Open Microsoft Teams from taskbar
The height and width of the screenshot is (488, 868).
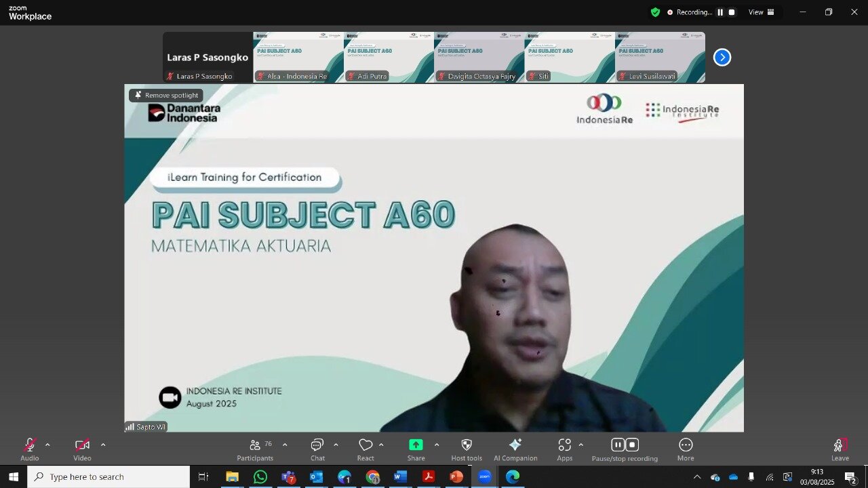pyautogui.click(x=289, y=477)
